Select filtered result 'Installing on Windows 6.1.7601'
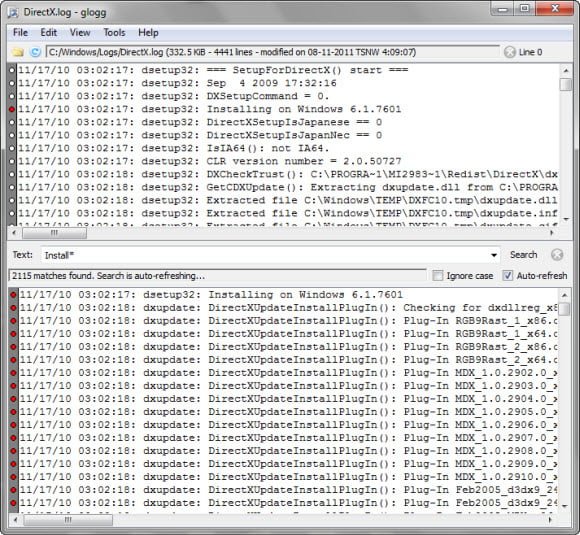The height and width of the screenshot is (535, 580). point(288,295)
